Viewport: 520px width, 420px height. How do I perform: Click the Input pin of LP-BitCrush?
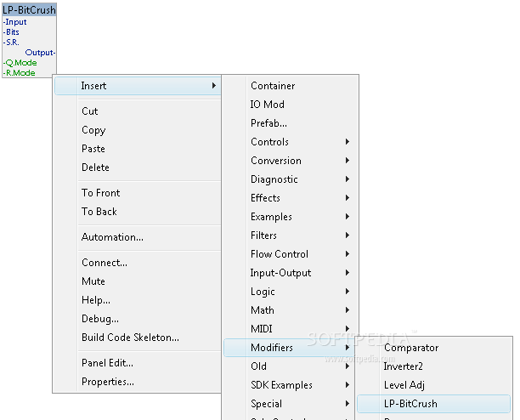[15, 22]
